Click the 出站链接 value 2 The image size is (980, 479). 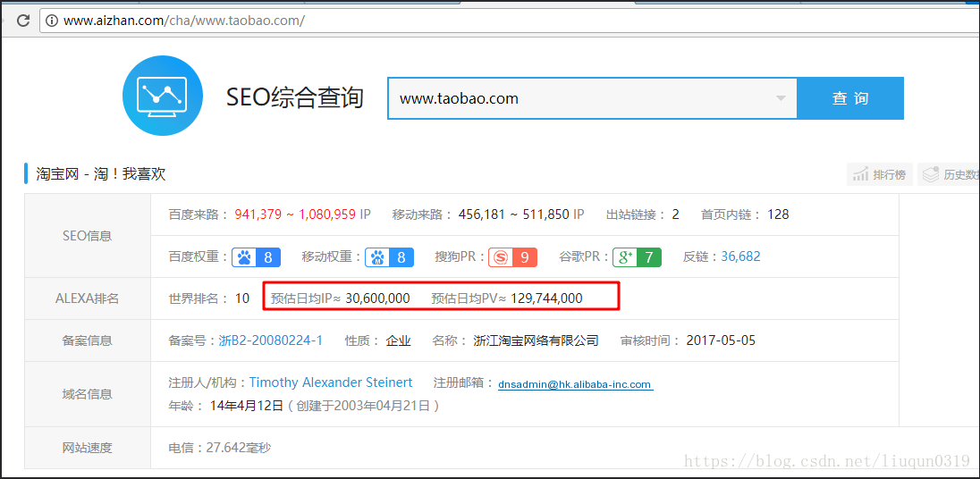(676, 214)
